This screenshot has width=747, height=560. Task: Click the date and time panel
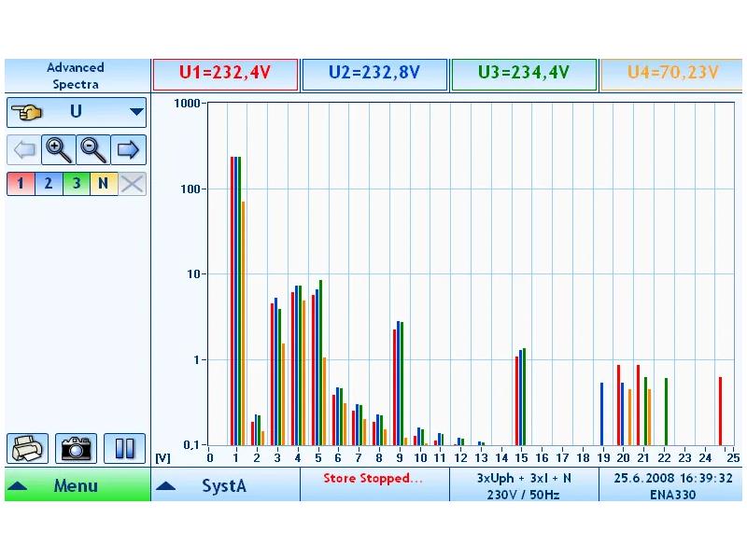click(x=672, y=484)
